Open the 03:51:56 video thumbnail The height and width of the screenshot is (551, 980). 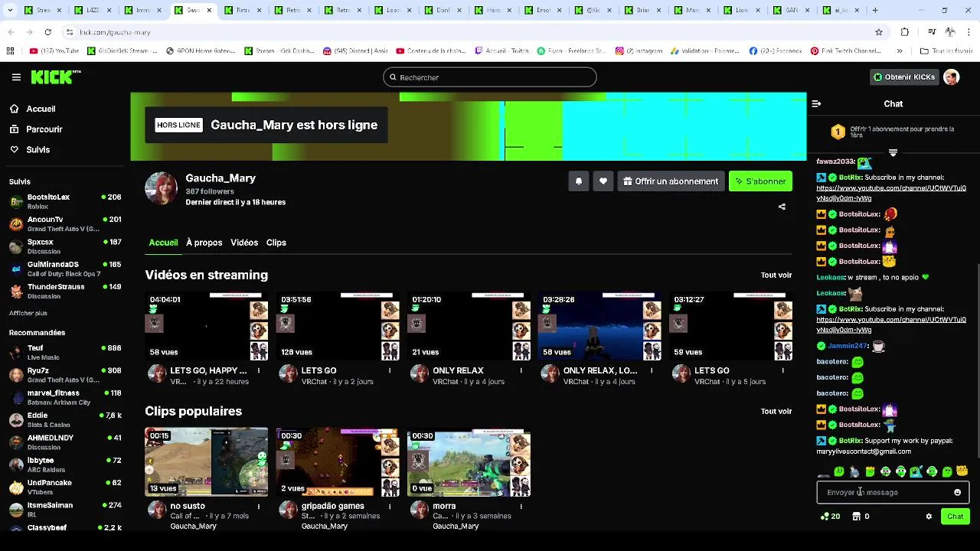338,326
